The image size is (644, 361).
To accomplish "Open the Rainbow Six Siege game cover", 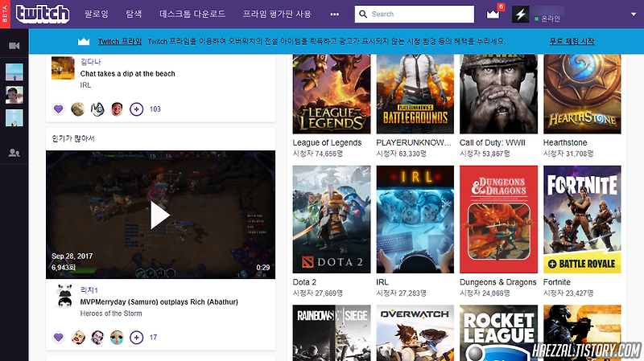I will coord(332,333).
